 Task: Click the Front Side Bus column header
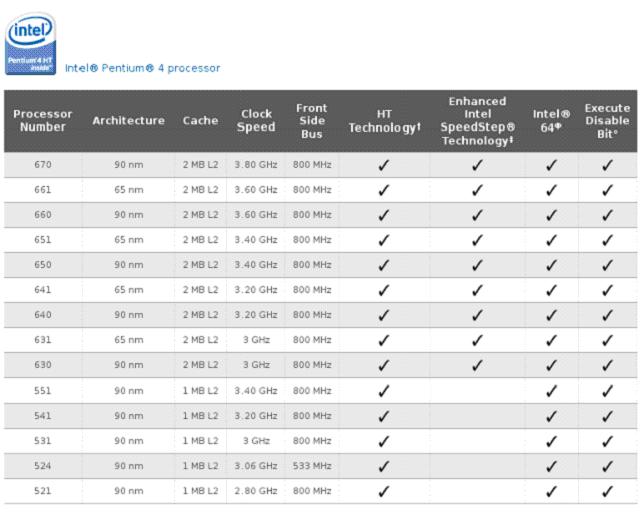coord(311,121)
